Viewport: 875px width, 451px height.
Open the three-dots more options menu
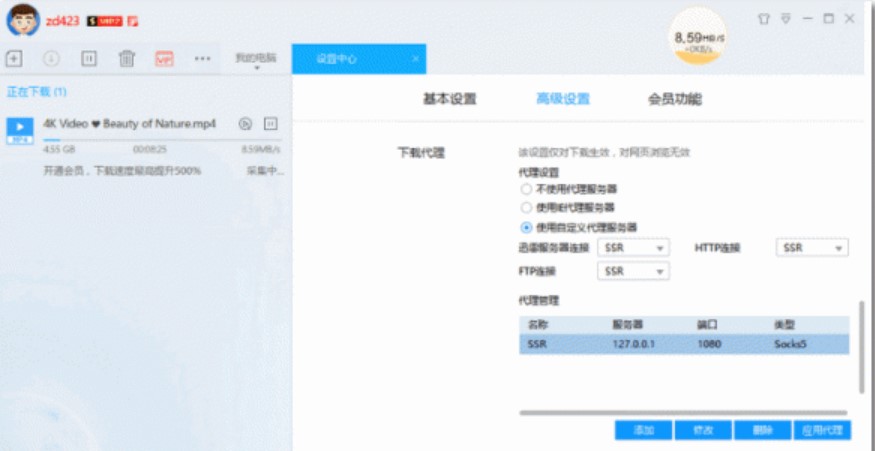(202, 59)
